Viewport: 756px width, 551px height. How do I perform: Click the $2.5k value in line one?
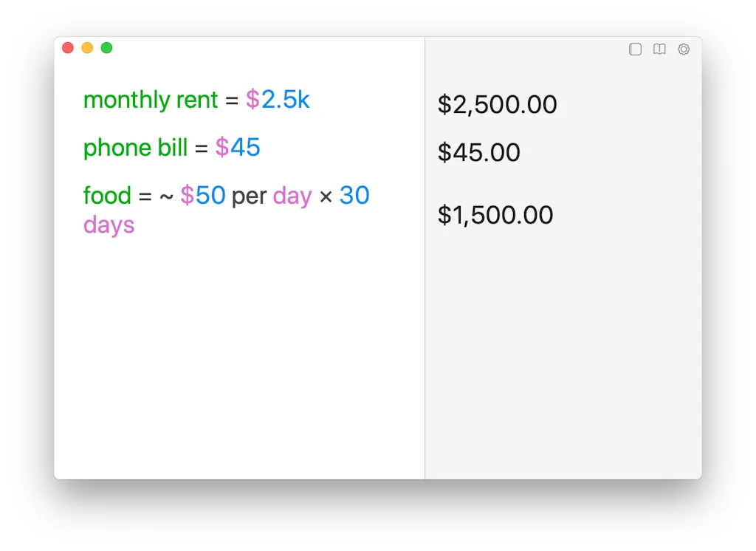[x=278, y=100]
